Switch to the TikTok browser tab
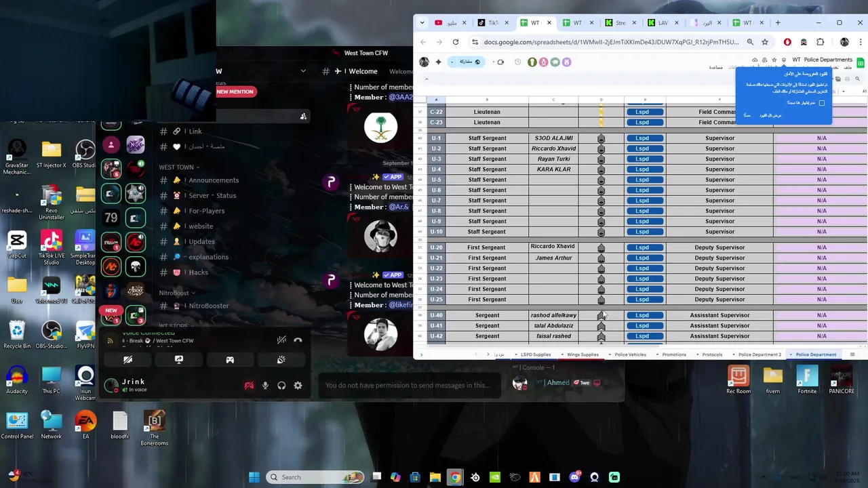 492,22
